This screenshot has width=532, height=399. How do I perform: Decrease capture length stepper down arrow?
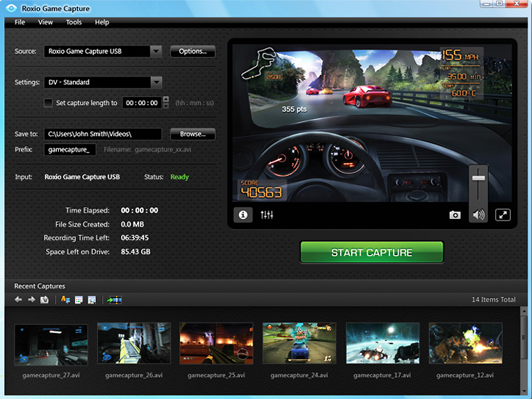click(x=166, y=106)
